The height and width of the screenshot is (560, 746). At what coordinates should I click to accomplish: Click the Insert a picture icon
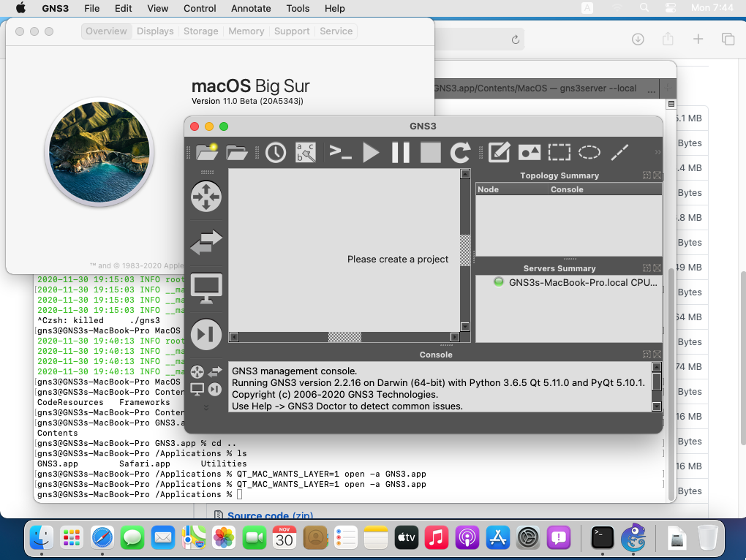[x=529, y=152]
